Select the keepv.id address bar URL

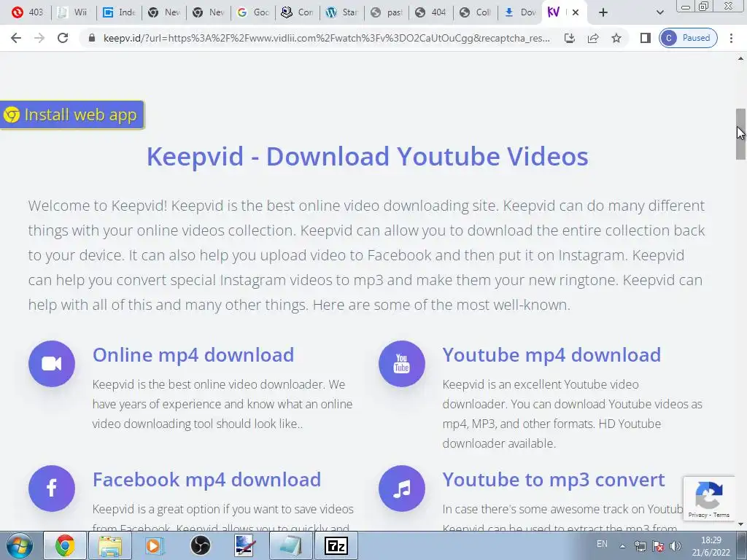(327, 38)
